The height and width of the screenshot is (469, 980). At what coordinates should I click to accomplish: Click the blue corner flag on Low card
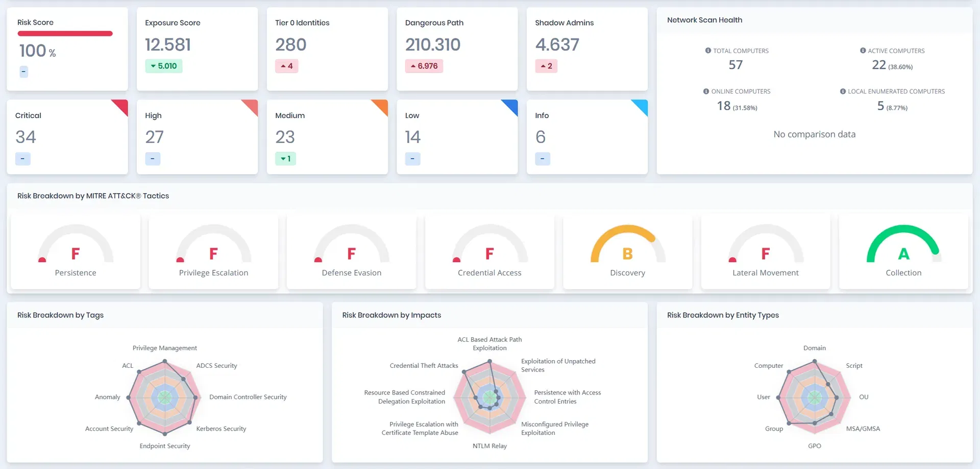tap(512, 105)
